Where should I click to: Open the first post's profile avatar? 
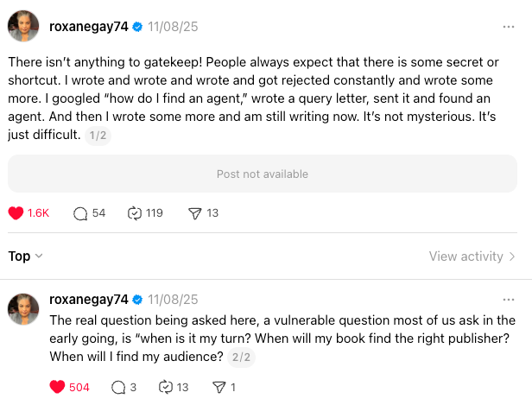23,27
